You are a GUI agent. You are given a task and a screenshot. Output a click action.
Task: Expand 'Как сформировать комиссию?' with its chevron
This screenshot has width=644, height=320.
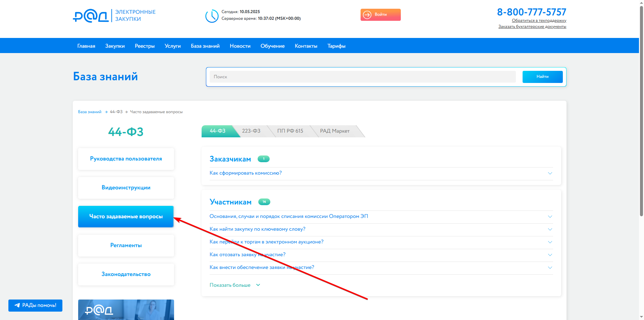click(x=550, y=173)
